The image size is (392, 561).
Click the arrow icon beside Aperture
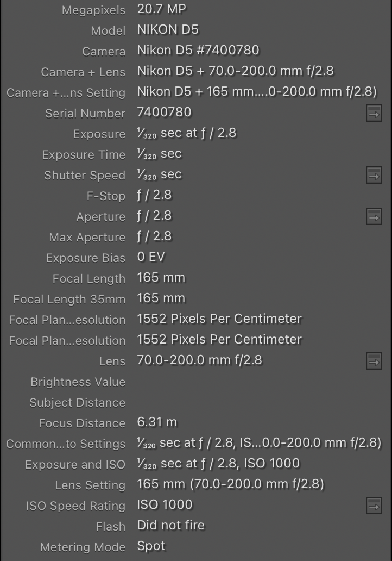[374, 216]
